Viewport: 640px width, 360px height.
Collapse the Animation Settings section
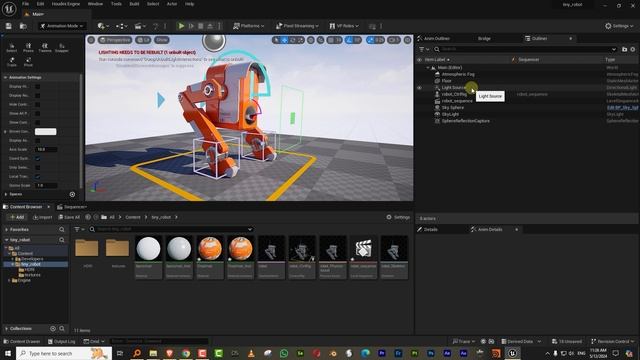coord(5,78)
